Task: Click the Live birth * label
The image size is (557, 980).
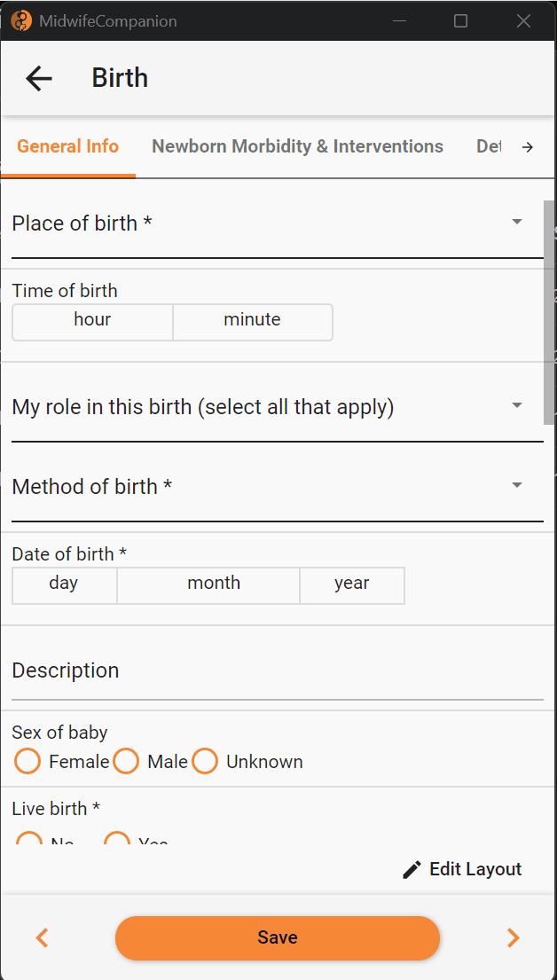Action: coord(56,808)
